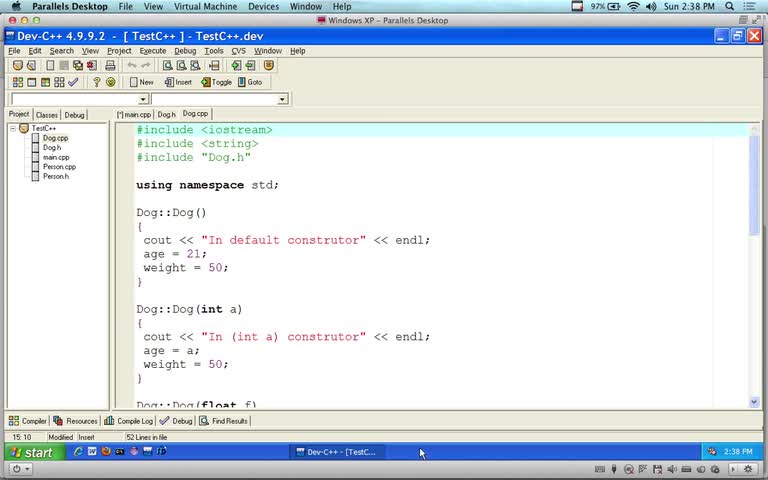768x480 pixels.
Task: Click the Compile toolbar icon
Action: [x=18, y=82]
